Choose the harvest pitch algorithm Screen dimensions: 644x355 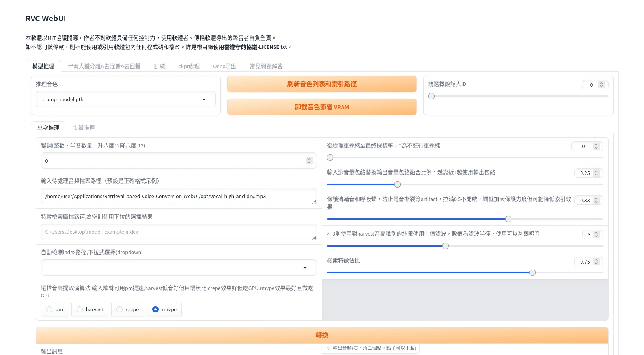[x=80, y=310]
